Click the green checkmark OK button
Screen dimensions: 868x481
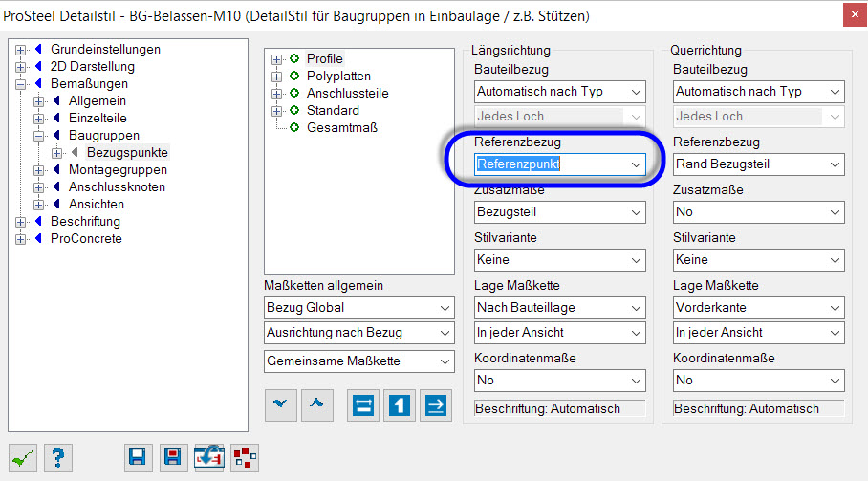pyautogui.click(x=23, y=458)
